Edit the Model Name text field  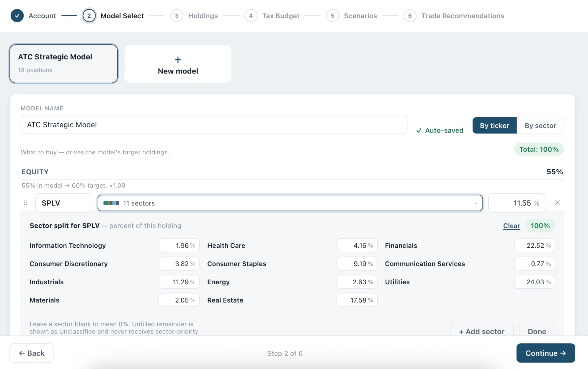(x=214, y=125)
